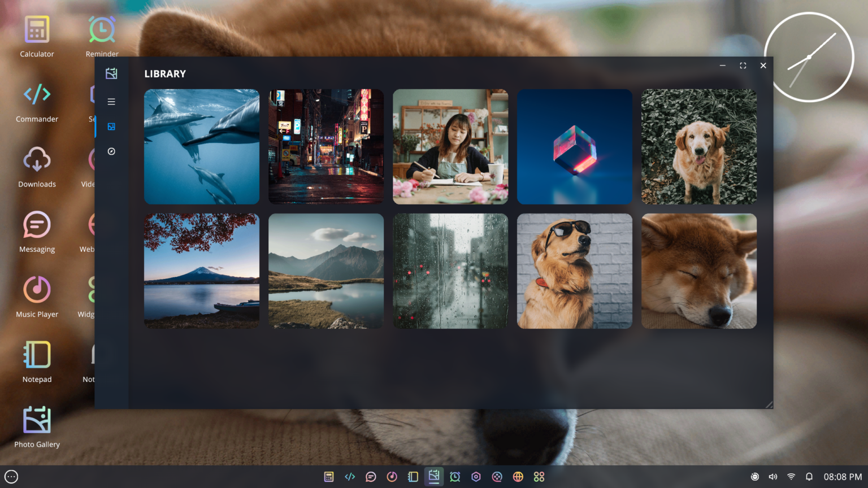Open the Music Player from the taskbar
The height and width of the screenshot is (488, 868).
(x=392, y=477)
